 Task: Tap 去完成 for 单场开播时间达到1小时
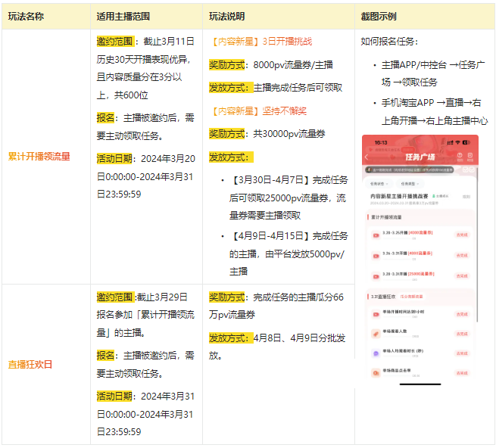(x=462, y=314)
